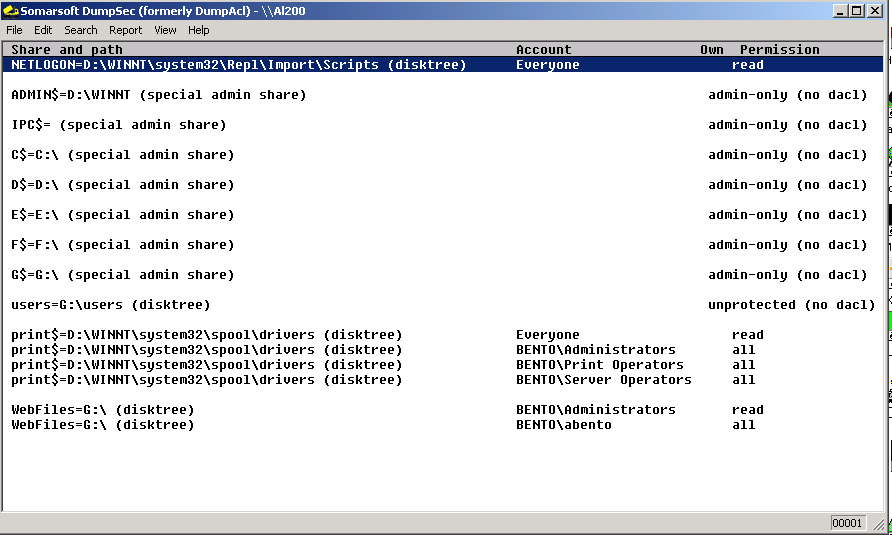The image size is (892, 535).
Task: Click BENTO\Administrators in the print$ row
Action: pos(596,350)
